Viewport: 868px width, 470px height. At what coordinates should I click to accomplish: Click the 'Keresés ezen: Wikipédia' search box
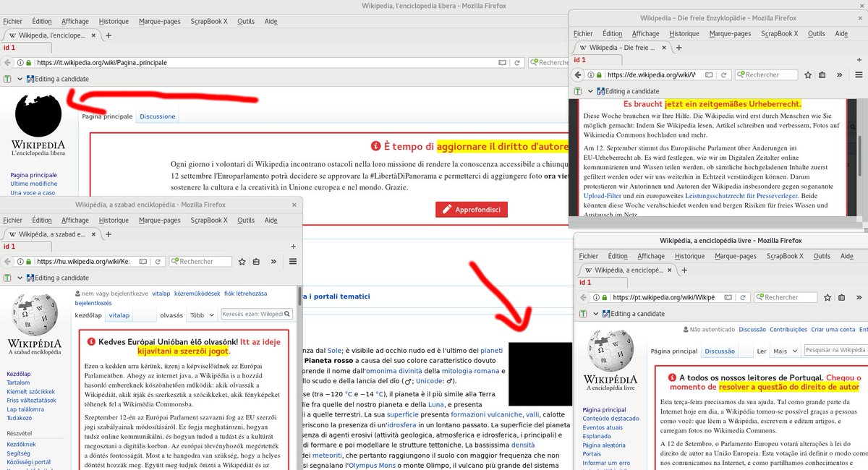tap(257, 315)
